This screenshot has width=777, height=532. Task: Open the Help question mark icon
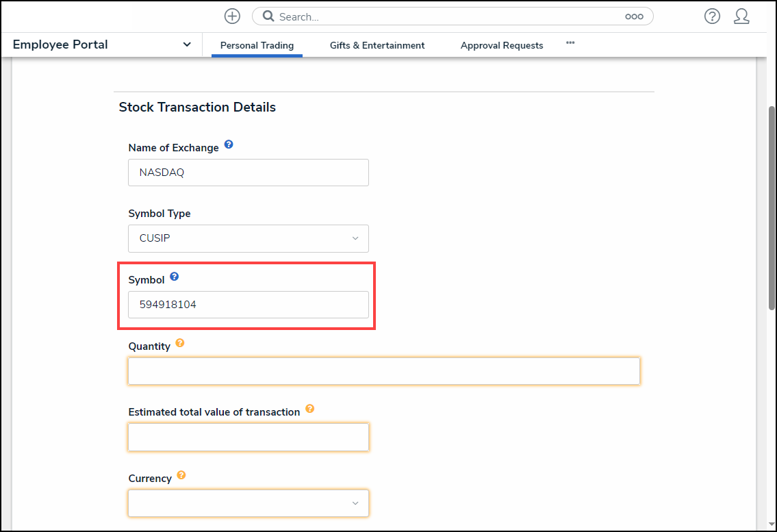[712, 16]
